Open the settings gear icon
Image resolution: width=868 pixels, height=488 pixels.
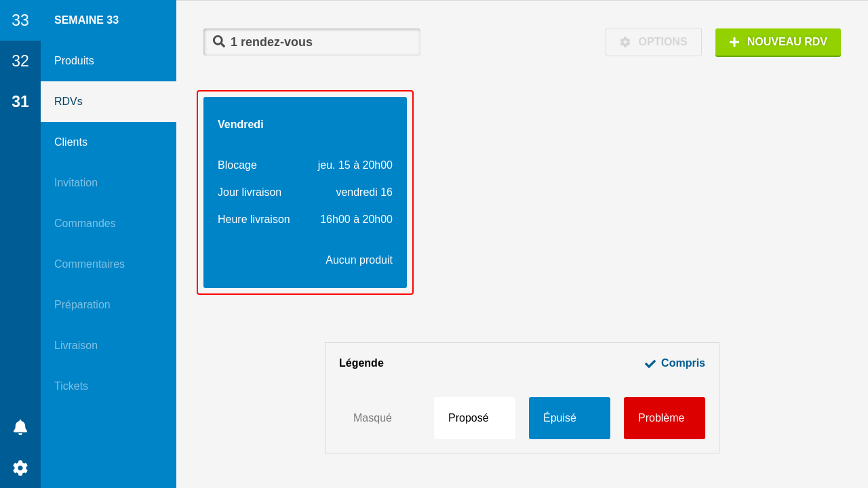[20, 468]
